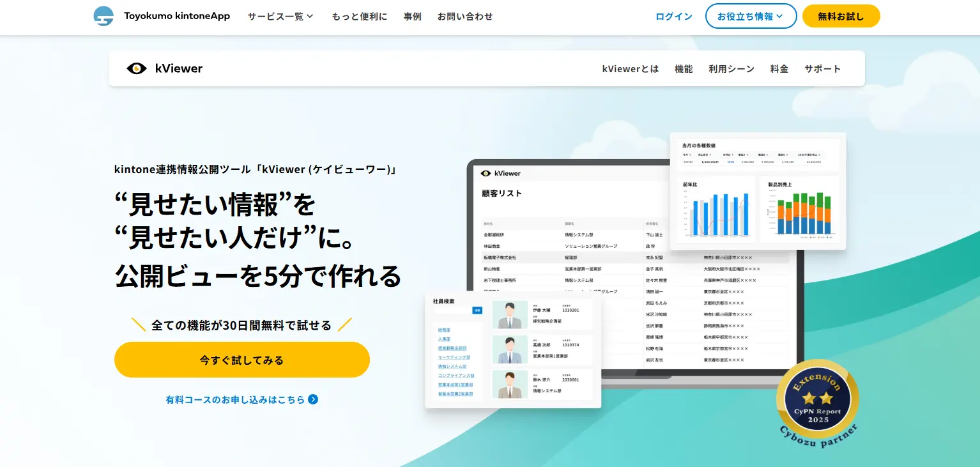The height and width of the screenshot is (467, 980).
Task: Open the 機能 tab
Action: [684, 68]
